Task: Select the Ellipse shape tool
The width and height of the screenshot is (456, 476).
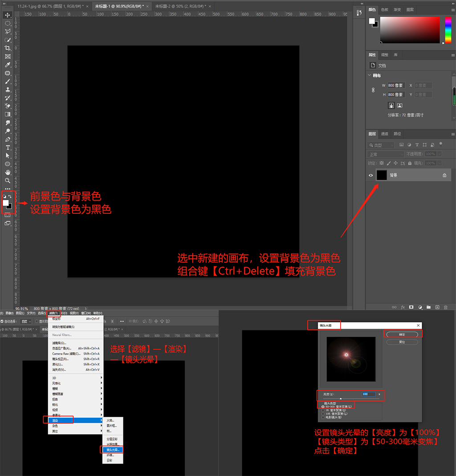Action: coord(8,164)
